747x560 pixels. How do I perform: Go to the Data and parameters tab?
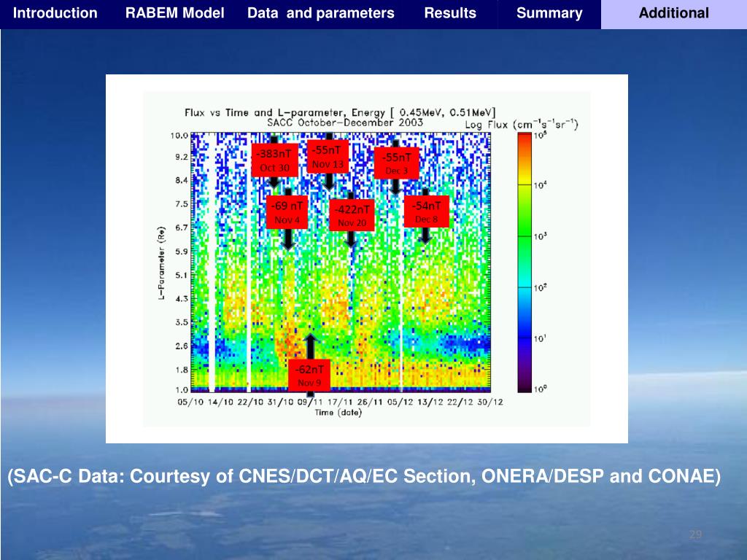pyautogui.click(x=321, y=13)
